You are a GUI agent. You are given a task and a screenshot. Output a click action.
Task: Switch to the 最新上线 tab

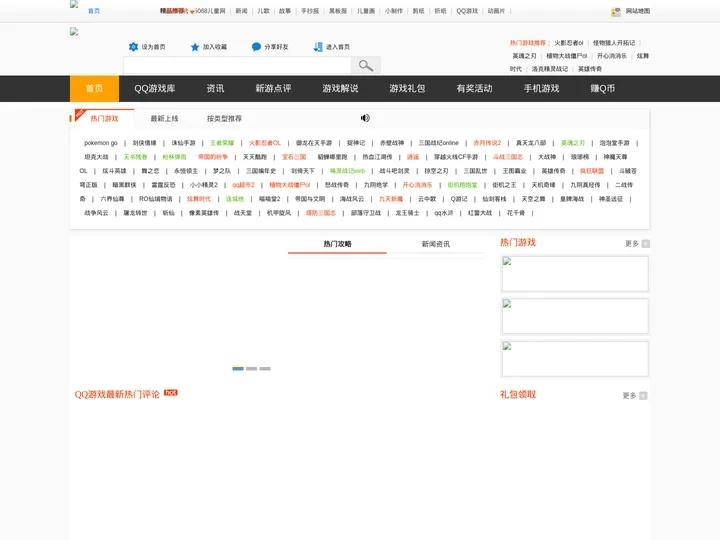[x=164, y=118]
